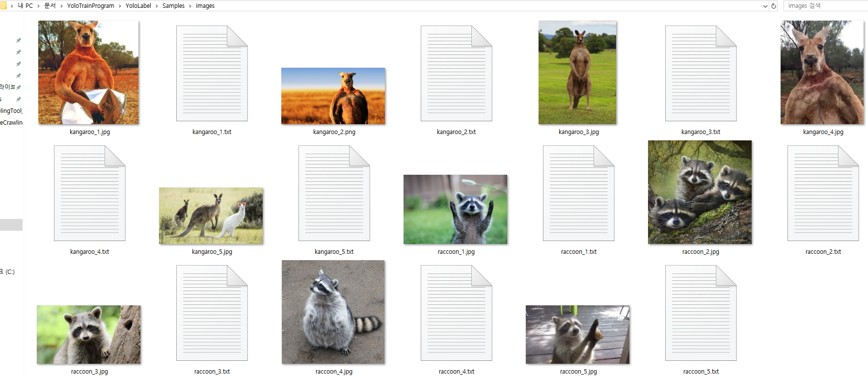
Task: Click the folder icon in the address bar
Action: [x=3, y=6]
